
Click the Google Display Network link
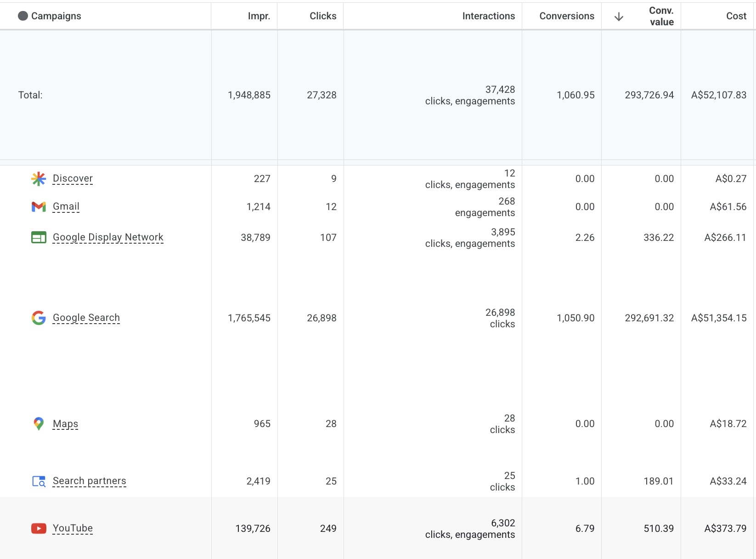click(x=108, y=237)
